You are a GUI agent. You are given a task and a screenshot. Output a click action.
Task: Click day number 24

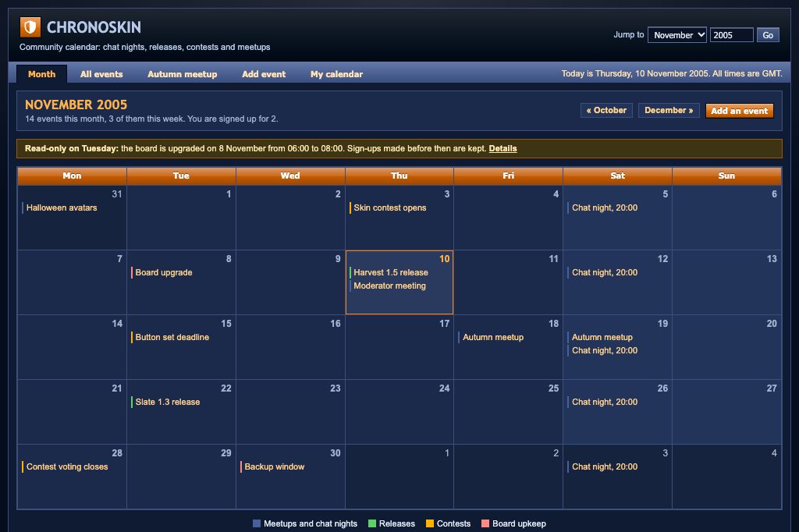click(x=444, y=388)
